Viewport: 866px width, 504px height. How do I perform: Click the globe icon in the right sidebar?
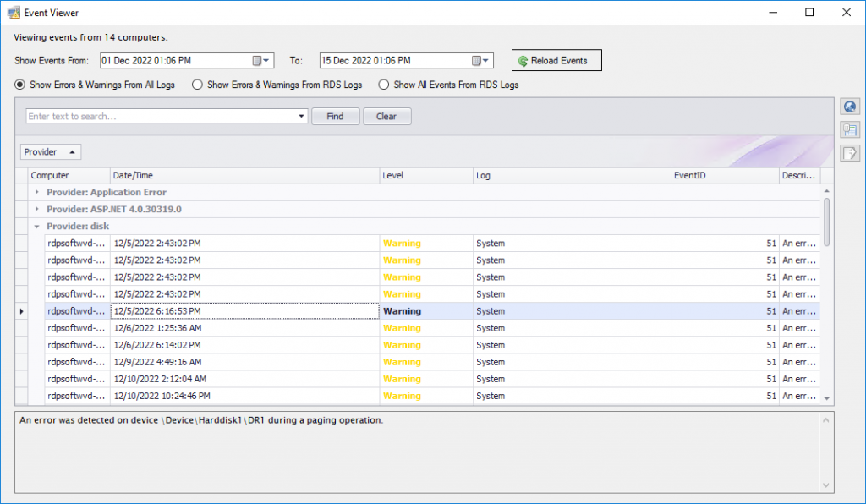coord(850,106)
